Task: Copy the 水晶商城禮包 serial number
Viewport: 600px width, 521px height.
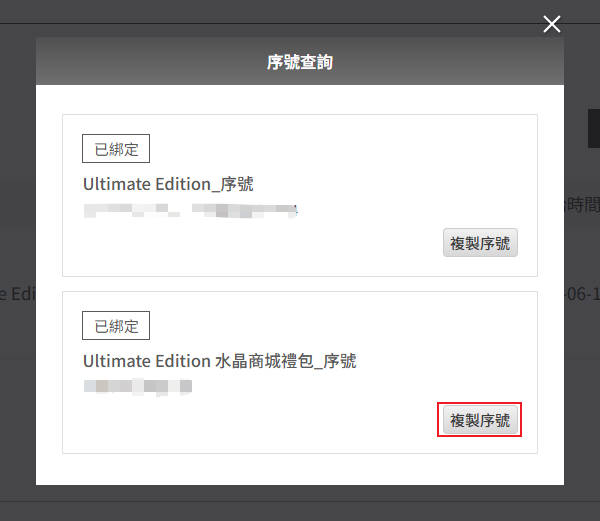Action: [x=480, y=421]
